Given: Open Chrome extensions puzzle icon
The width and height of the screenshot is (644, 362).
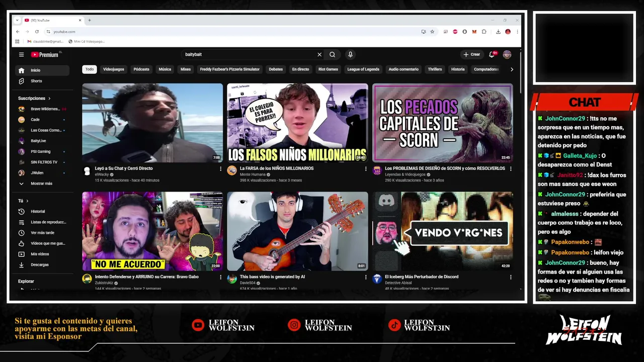Looking at the screenshot, I should [x=484, y=32].
